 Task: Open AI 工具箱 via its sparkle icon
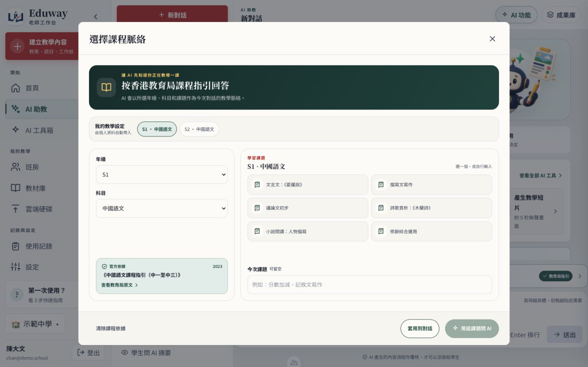[16, 130]
